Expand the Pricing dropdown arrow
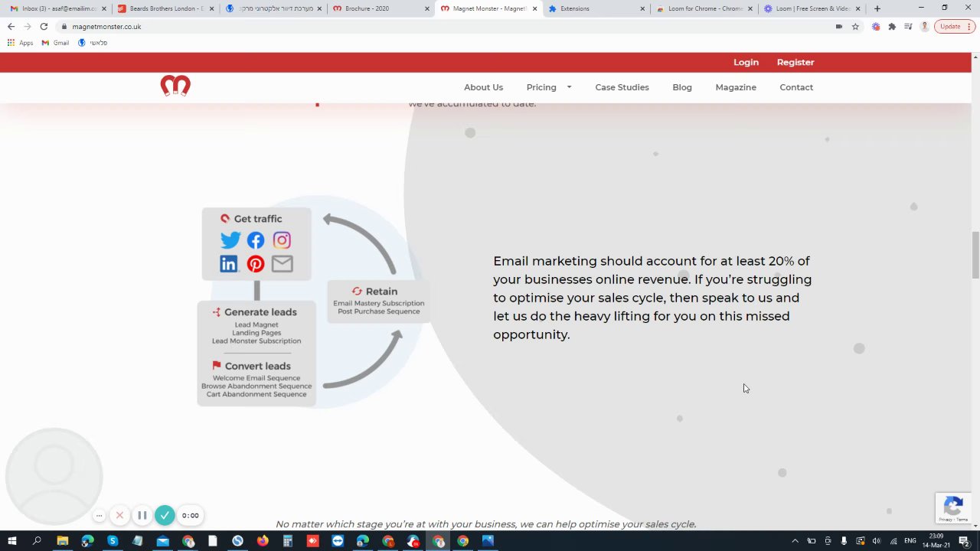 tap(569, 87)
